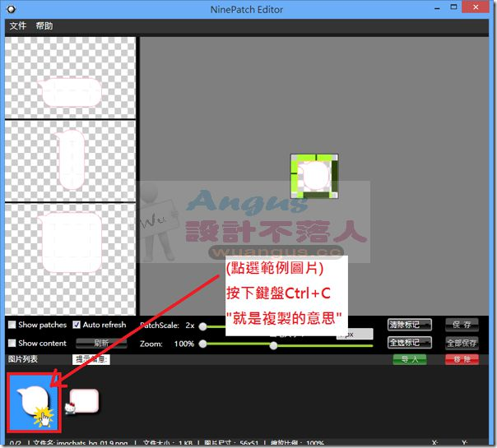Open the 文件 menu
This screenshot has height=448, width=497.
click(18, 25)
